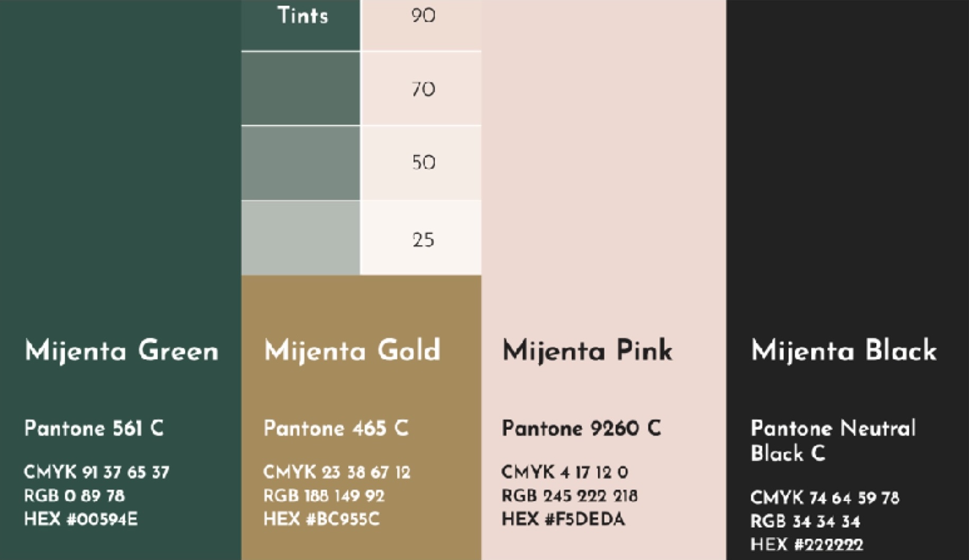The height and width of the screenshot is (560, 969).
Task: Select the Mijenta Pink heading
Action: [x=587, y=351]
